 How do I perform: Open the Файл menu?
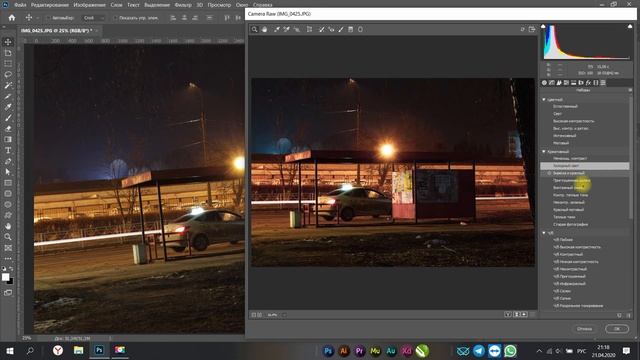click(x=20, y=5)
